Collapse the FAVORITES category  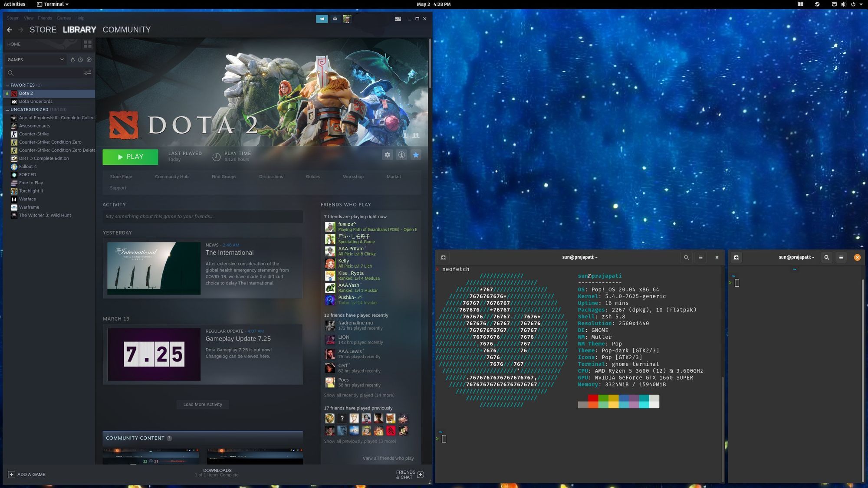(7, 85)
